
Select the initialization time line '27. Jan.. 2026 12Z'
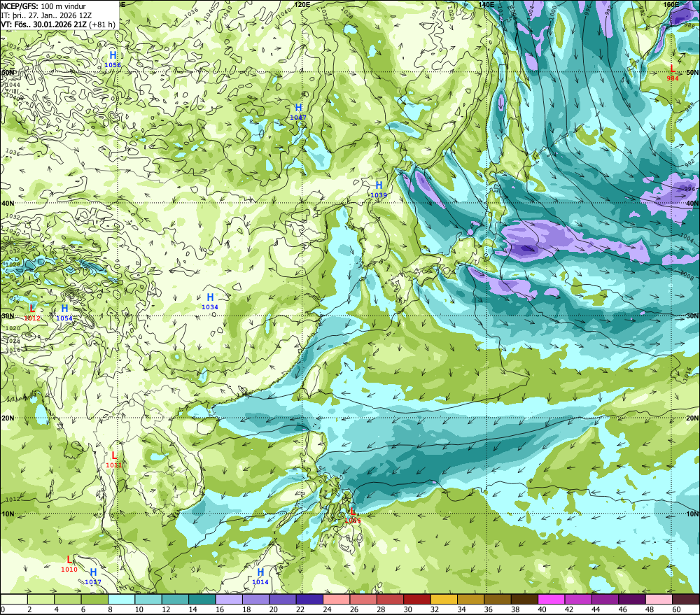[59, 15]
